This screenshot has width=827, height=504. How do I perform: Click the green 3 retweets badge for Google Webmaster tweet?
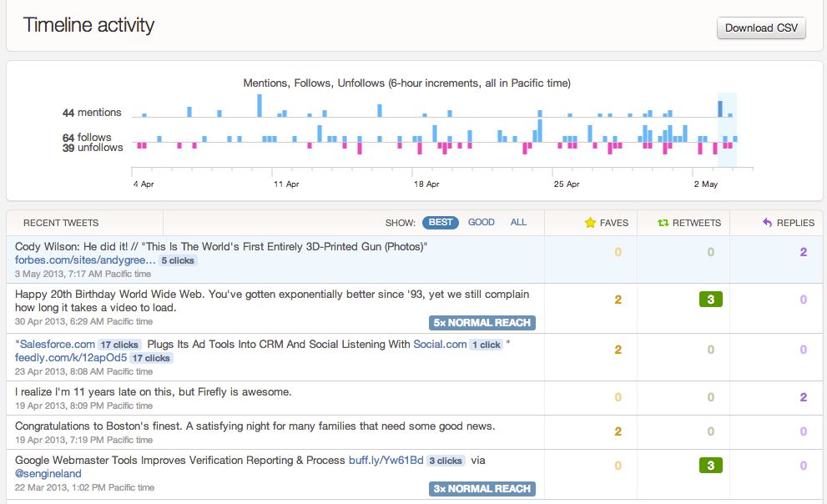point(710,466)
